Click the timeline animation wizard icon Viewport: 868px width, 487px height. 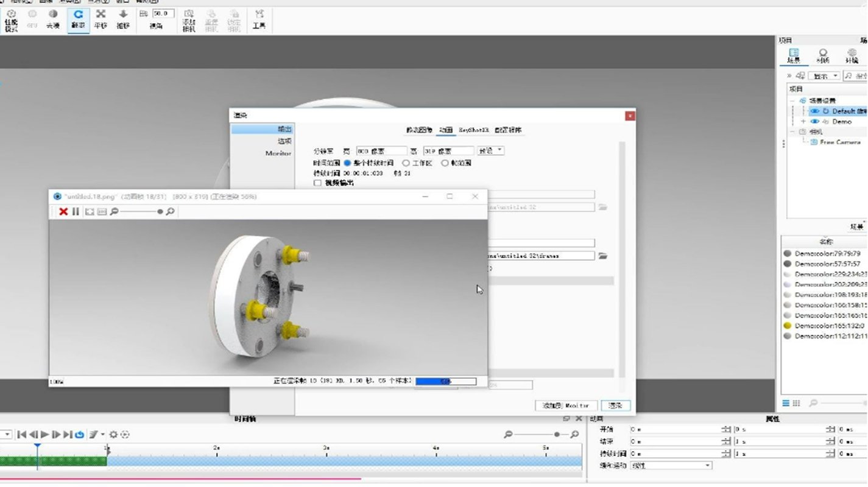93,434
